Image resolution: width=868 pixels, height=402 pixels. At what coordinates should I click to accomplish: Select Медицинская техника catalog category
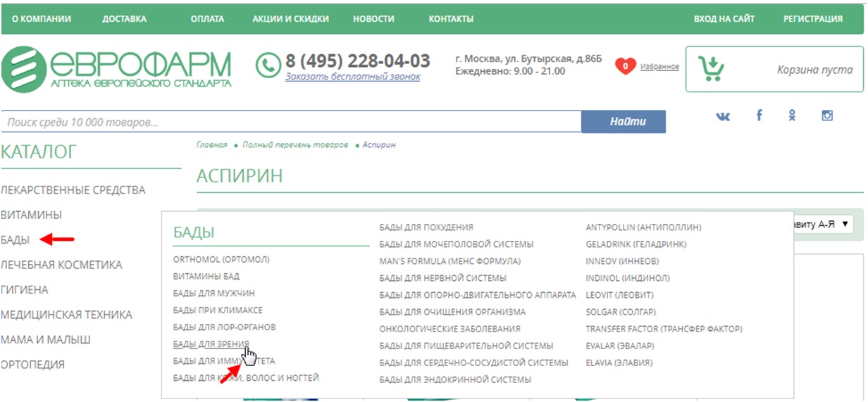point(66,315)
